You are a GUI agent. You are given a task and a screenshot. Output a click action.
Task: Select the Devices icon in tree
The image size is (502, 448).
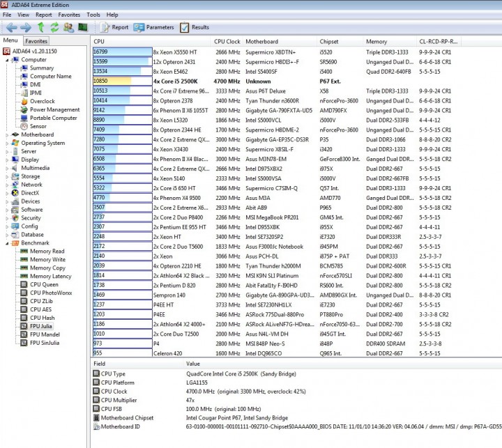[x=15, y=201]
